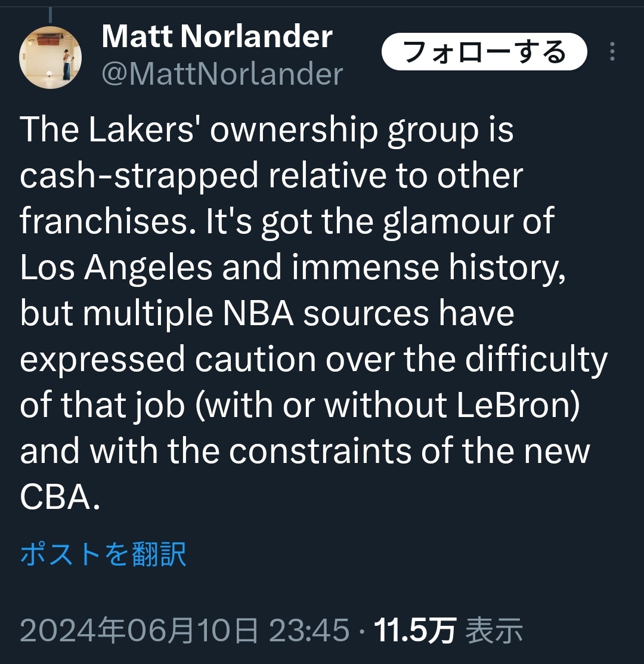Tap the thread connector line above the avatar
This screenshot has height=664, width=644.
(50, 15)
